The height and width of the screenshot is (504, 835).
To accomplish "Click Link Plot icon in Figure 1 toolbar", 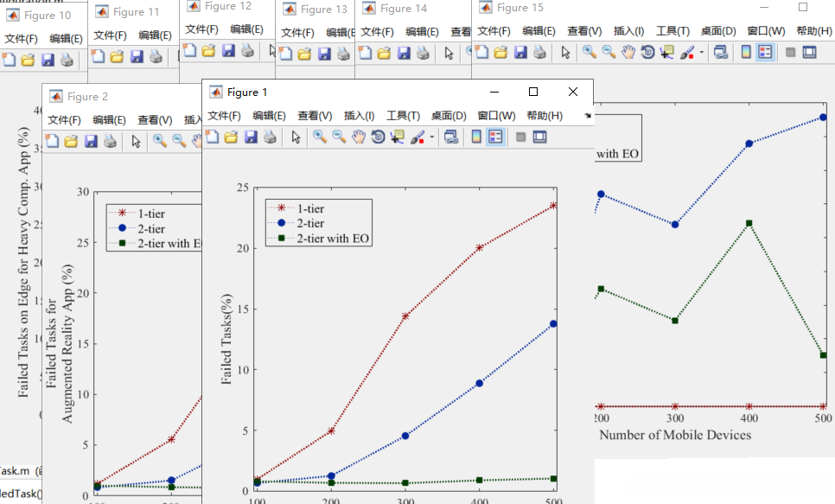I will click(x=451, y=137).
